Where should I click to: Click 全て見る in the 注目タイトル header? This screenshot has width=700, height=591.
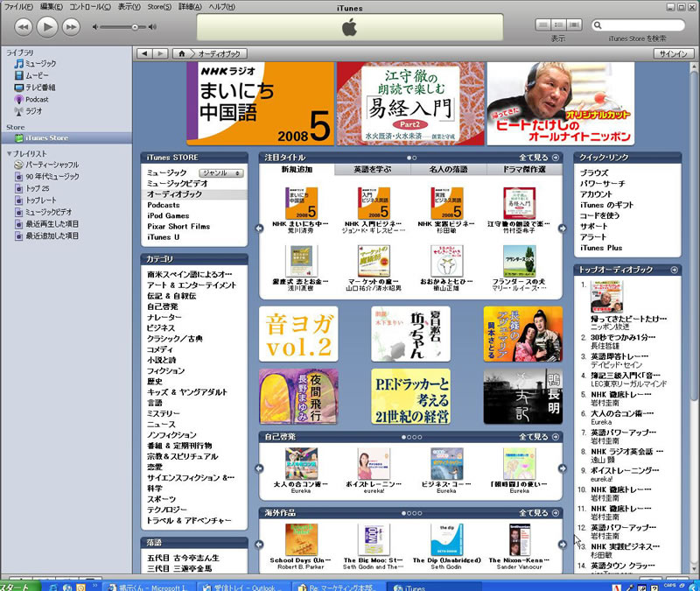[539, 158]
